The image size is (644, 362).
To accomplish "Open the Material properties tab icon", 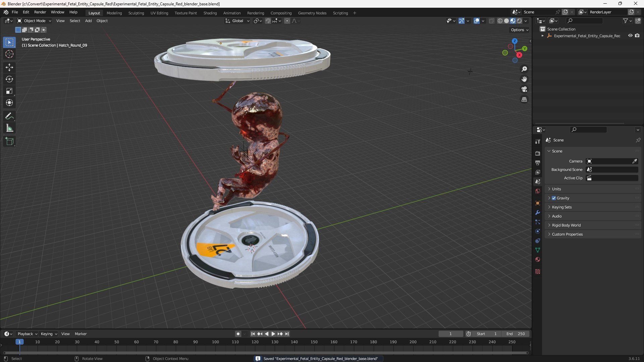I will 538,259.
